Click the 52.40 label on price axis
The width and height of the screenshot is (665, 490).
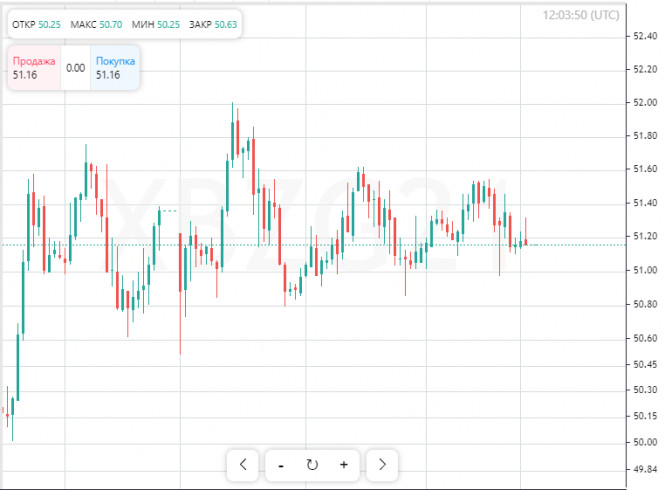click(645, 36)
